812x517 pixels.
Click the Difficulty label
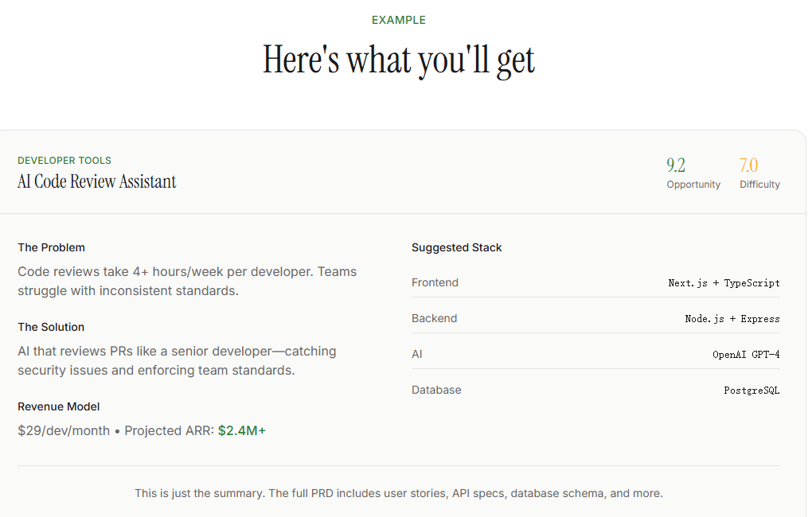(759, 185)
